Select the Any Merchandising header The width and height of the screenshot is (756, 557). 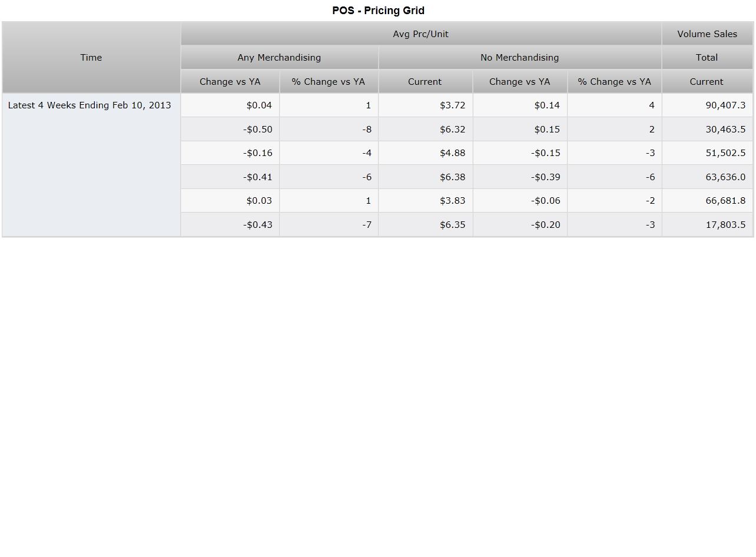[279, 58]
